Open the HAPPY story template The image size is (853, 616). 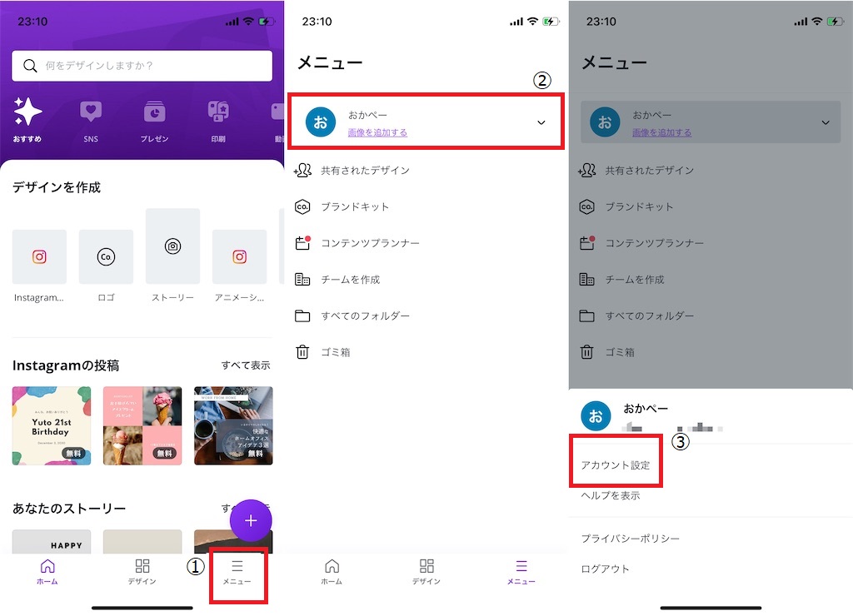point(52,542)
